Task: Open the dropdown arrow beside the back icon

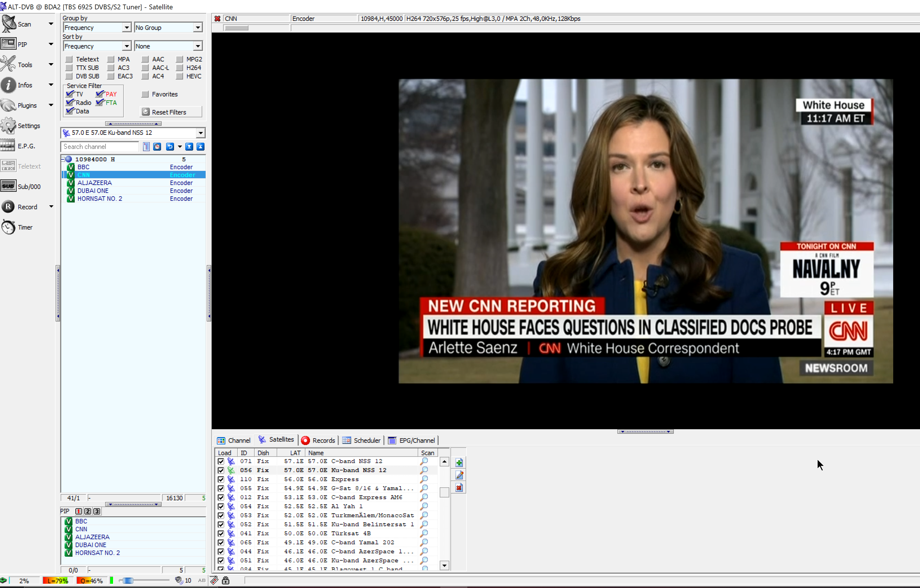Action: [180, 146]
